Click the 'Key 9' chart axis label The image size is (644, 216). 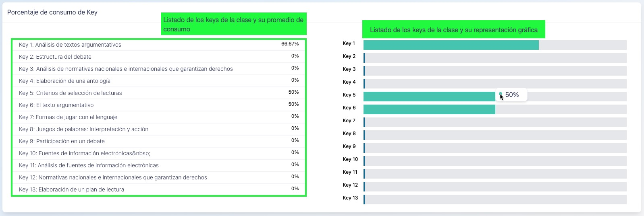tap(349, 146)
